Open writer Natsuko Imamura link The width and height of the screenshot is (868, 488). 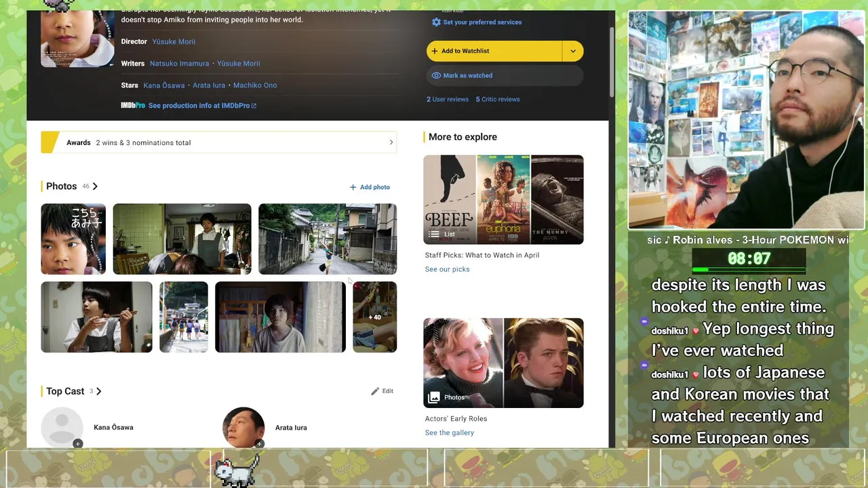179,63
